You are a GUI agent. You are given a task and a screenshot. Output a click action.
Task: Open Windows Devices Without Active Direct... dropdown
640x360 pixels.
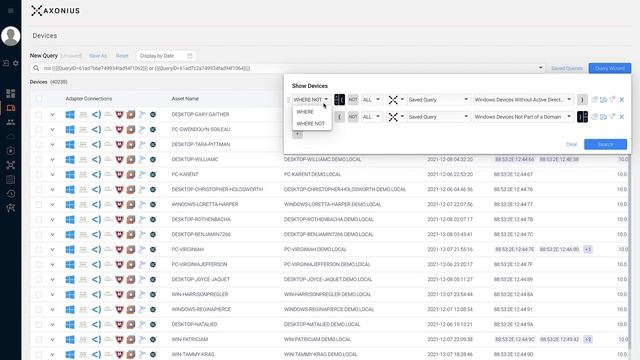tap(523, 100)
